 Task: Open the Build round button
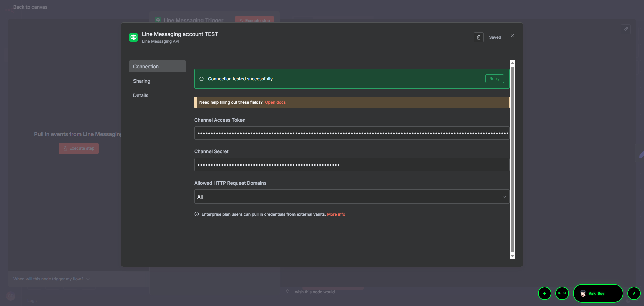coord(562,293)
